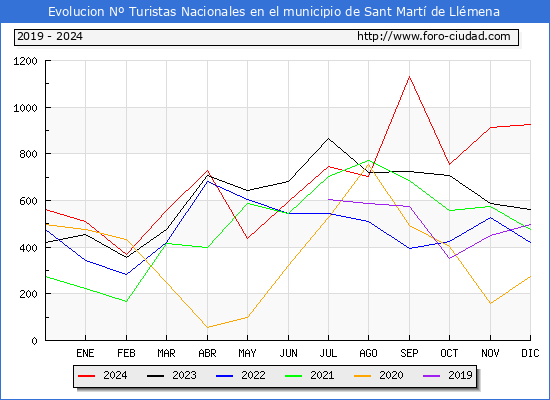Click the 1200 y-axis value
Viewport: 550px width, 400px height.
(25, 61)
